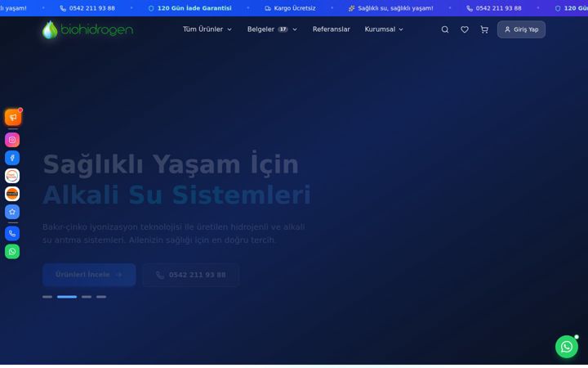
Task: Click the blue phone icon in sidebar
Action: click(12, 233)
